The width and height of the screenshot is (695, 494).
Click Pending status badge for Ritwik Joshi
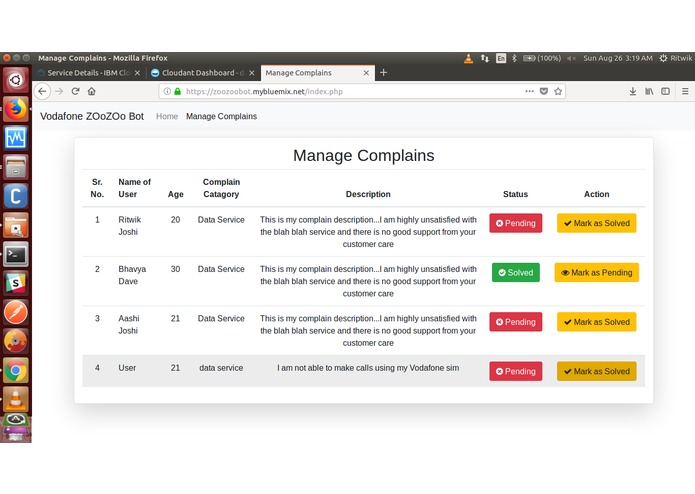pyautogui.click(x=515, y=223)
